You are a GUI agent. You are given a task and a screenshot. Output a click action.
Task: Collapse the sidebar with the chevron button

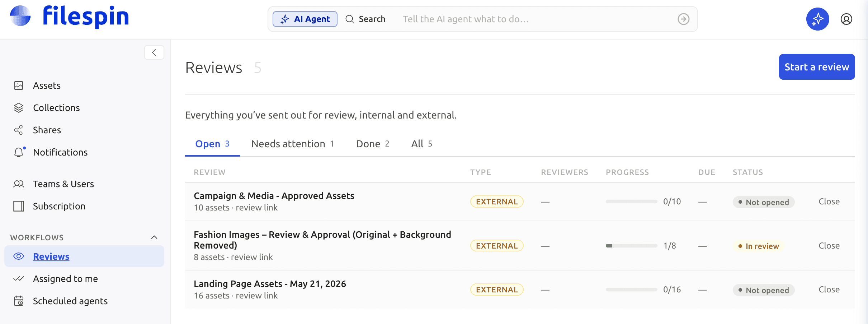[x=154, y=52]
